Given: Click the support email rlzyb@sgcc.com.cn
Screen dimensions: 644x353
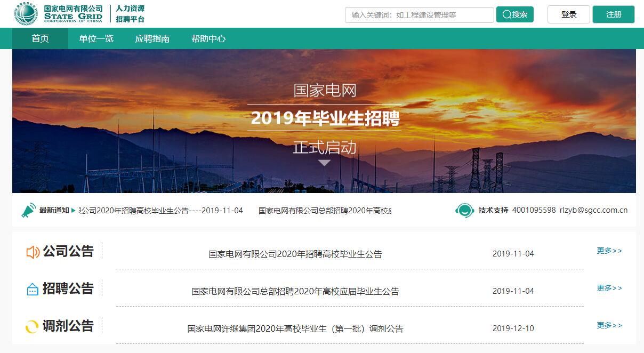Looking at the screenshot, I should (x=593, y=210).
